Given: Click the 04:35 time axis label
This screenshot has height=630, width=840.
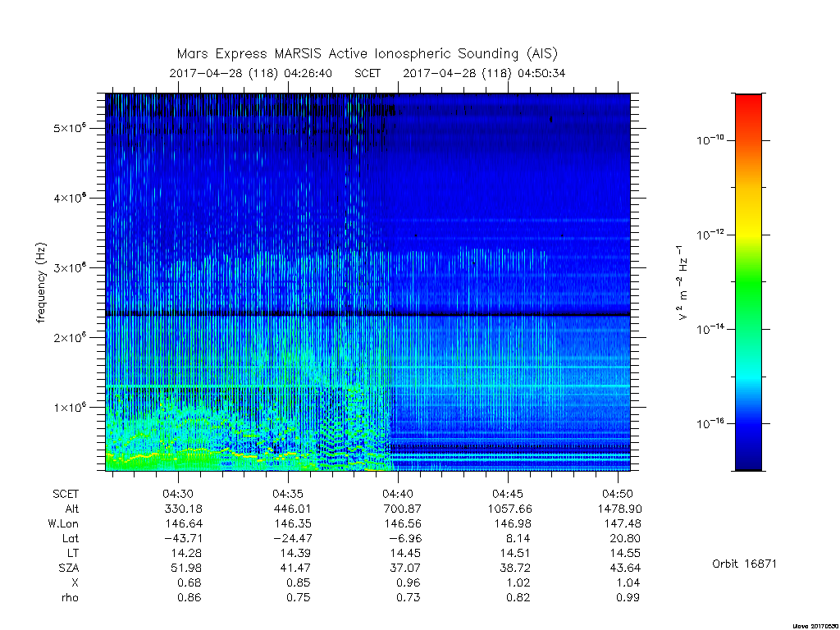Looking at the screenshot, I should point(288,494).
